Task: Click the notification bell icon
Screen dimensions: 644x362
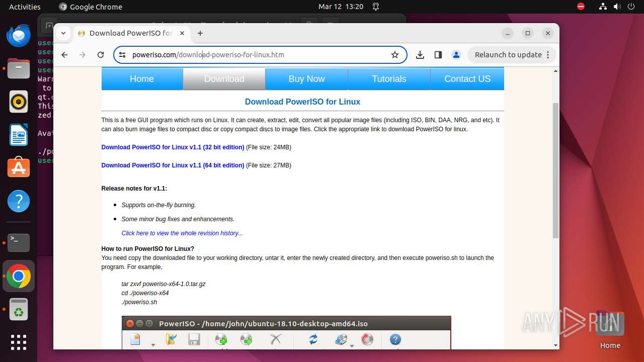Action: pos(376,7)
